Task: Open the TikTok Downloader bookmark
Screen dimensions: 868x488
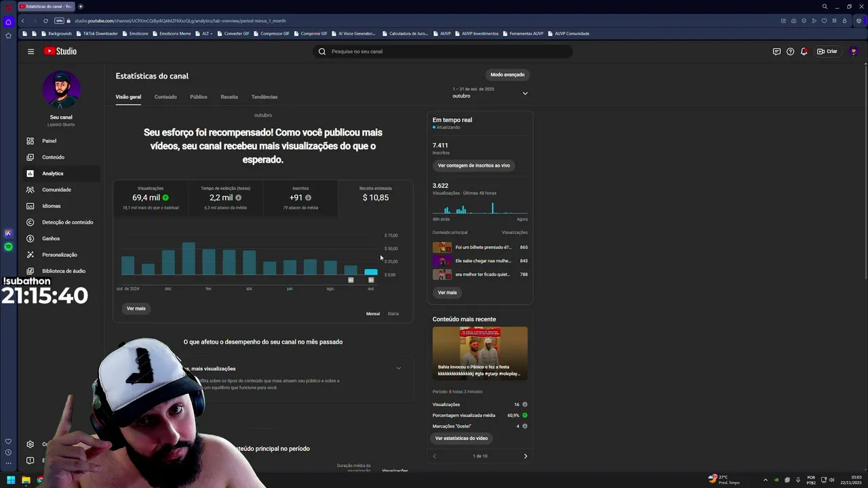Action: tap(96, 33)
